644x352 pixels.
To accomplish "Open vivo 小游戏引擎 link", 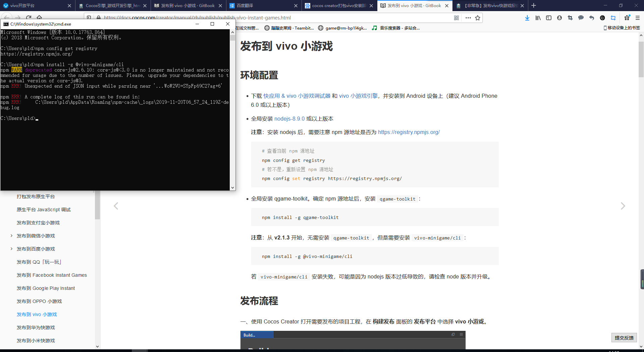I will pos(358,96).
